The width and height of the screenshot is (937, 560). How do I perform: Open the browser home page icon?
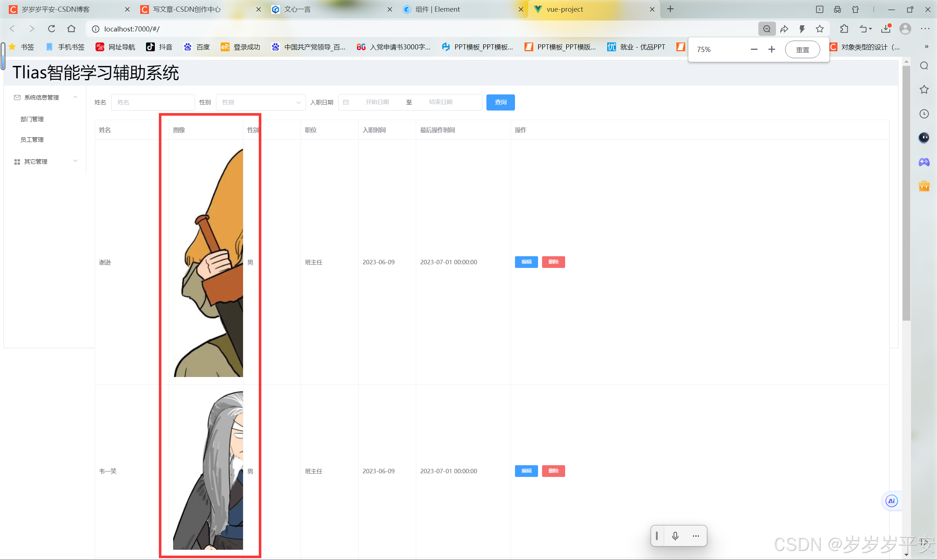pyautogui.click(x=71, y=29)
